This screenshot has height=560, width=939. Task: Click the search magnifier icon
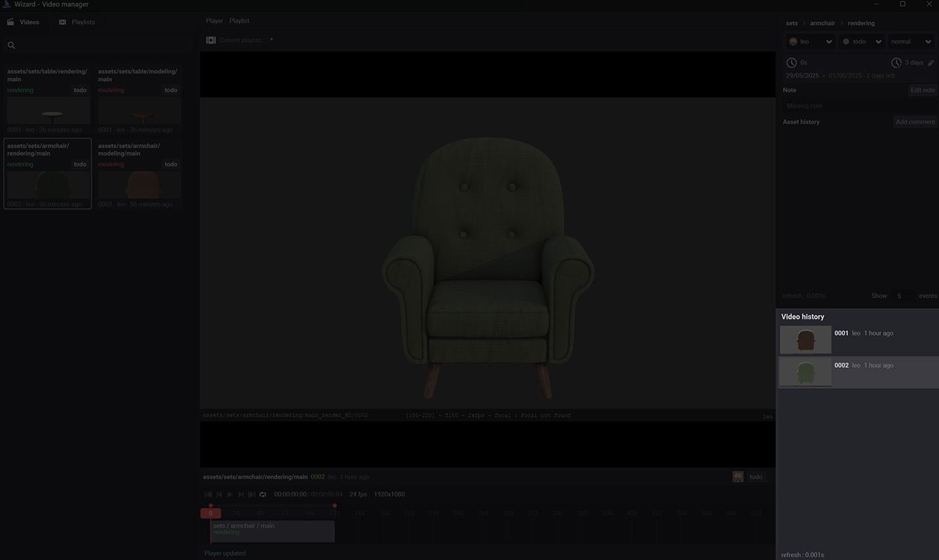pyautogui.click(x=11, y=45)
